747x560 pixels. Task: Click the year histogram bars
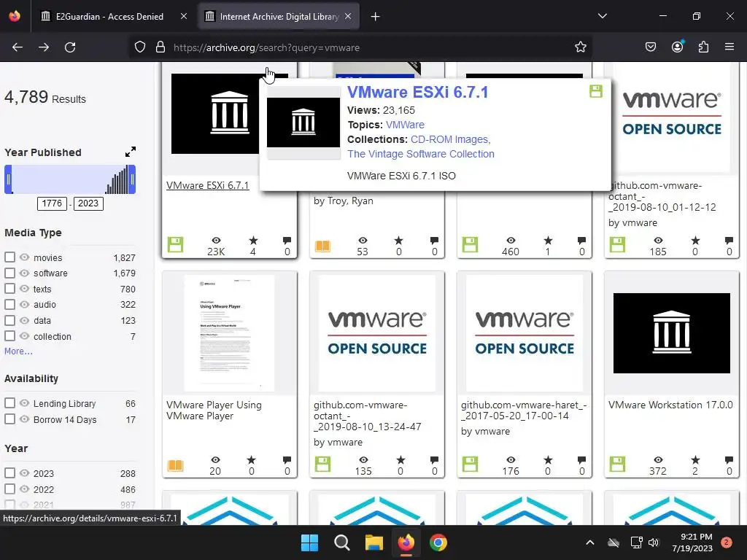[x=117, y=179]
